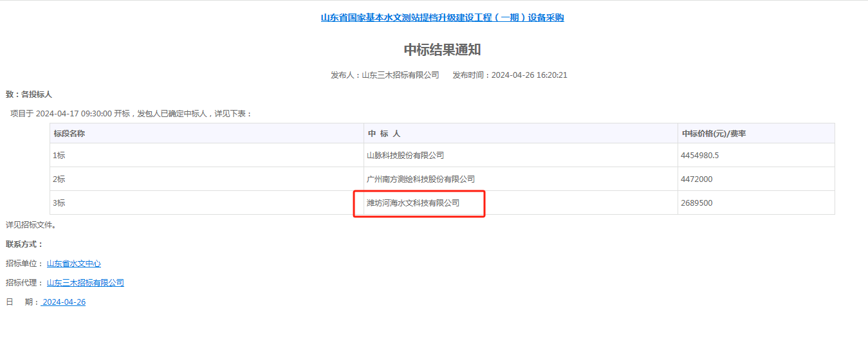Click the 山东省水文中心 link
Image resolution: width=868 pixels, height=362 pixels.
click(73, 264)
